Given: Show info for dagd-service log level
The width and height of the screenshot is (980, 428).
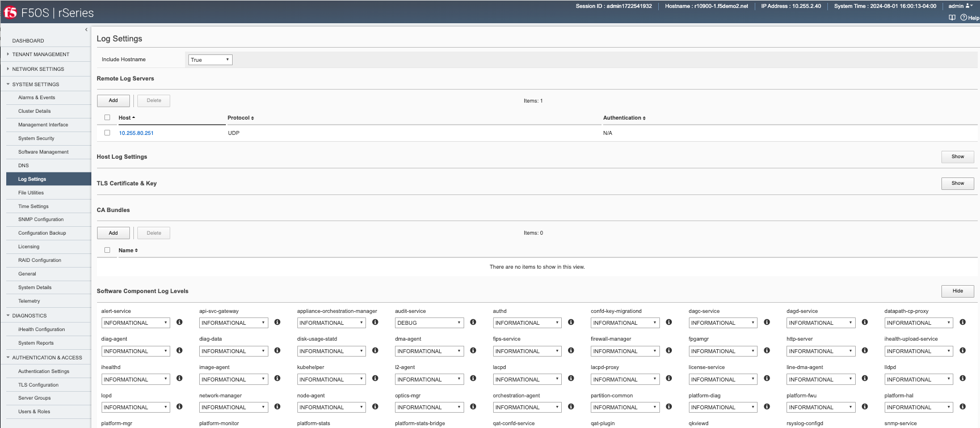Looking at the screenshot, I should click(865, 322).
